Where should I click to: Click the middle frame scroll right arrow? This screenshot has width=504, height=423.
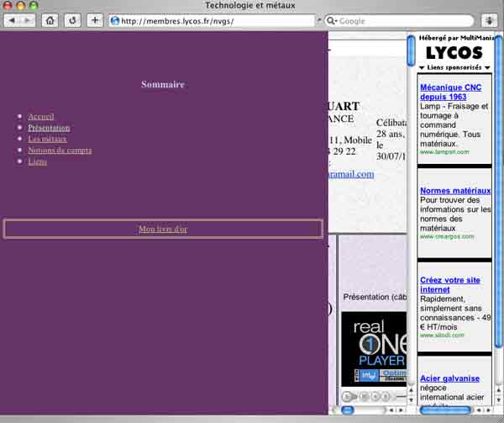click(x=401, y=410)
